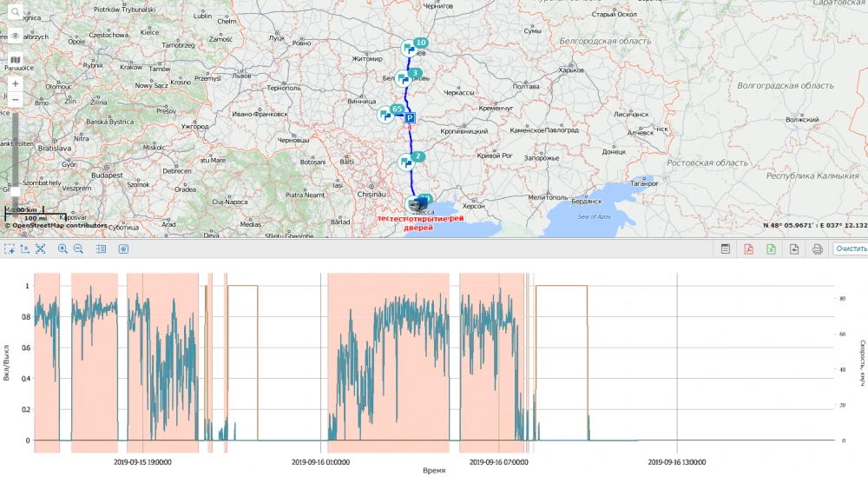Screen dimensions: 868x477
Task: Fit chart to full extent
Action: (x=40, y=249)
